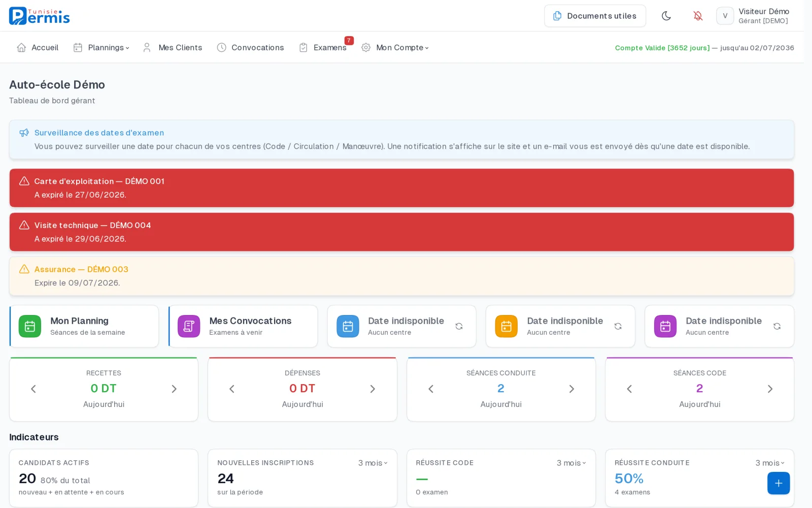Open Surveillance des dates d'examen heading

coord(99,133)
